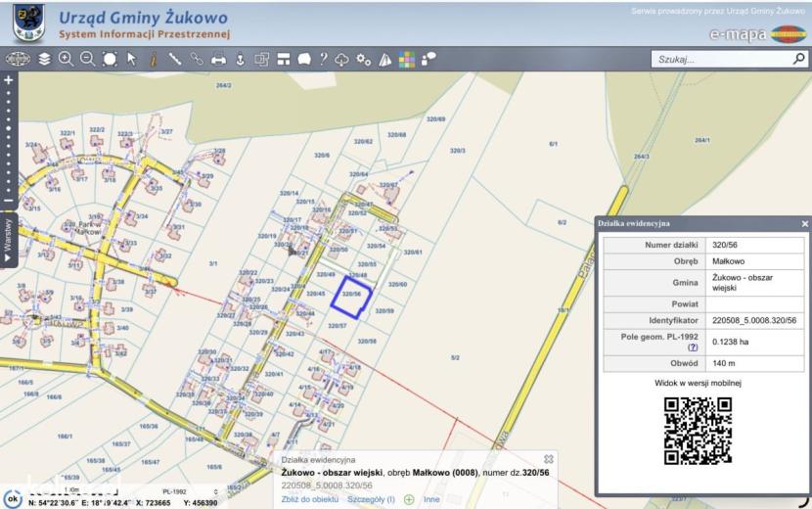Select the zoom in magnifier tool
This screenshot has width=812, height=509.
coord(66,59)
